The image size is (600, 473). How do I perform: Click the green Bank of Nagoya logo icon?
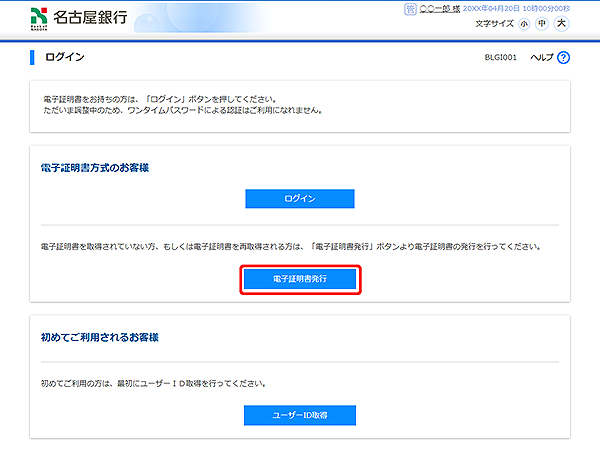pyautogui.click(x=41, y=17)
